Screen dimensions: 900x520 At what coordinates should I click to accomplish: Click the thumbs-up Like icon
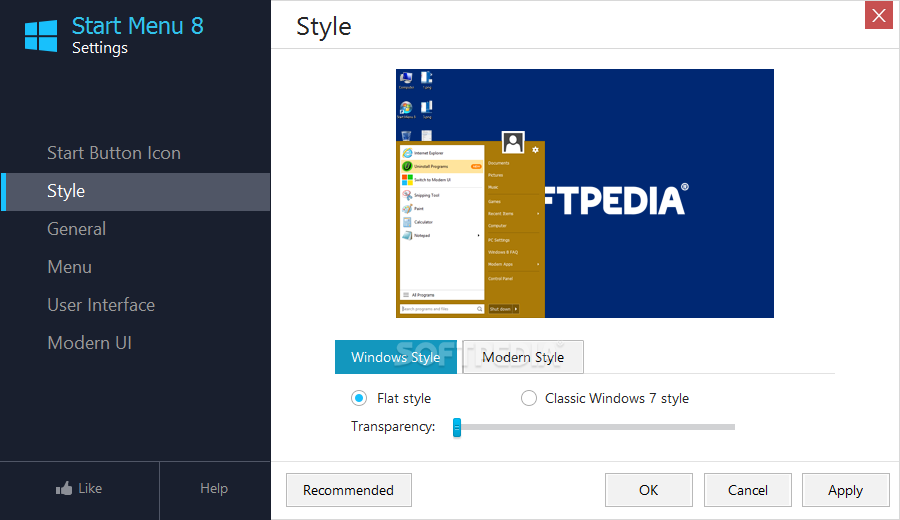[x=64, y=488]
